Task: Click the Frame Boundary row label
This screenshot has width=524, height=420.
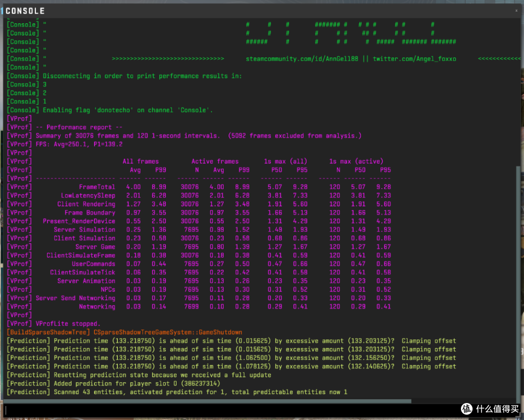Action: point(90,213)
